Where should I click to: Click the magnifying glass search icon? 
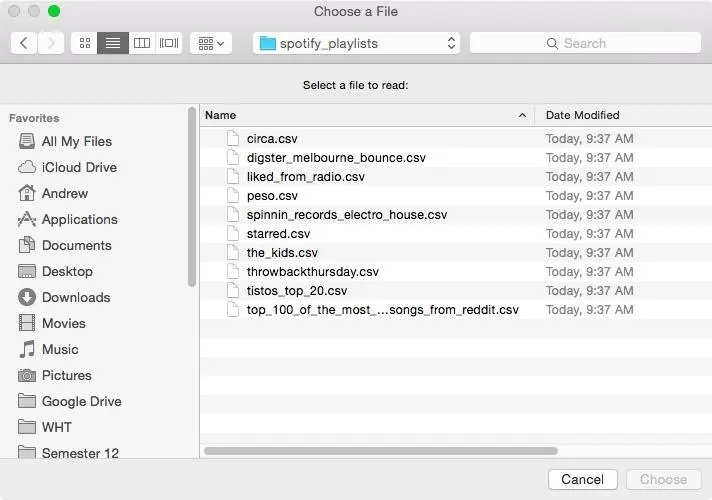(x=552, y=44)
